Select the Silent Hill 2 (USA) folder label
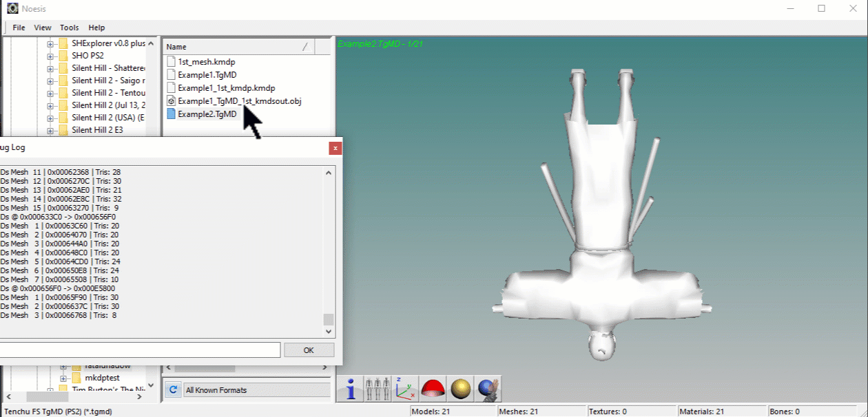The image size is (868, 417). [x=108, y=118]
